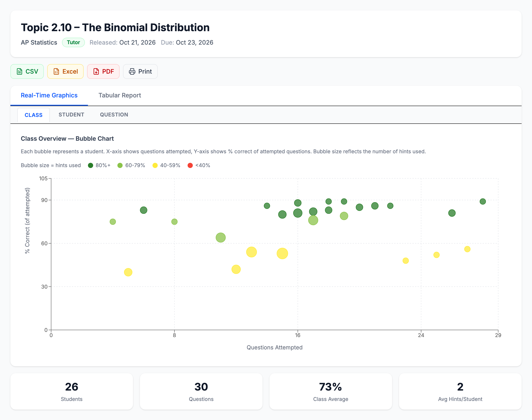The height and width of the screenshot is (420, 532).
Task: Export report with the Excel button
Action: [65, 72]
